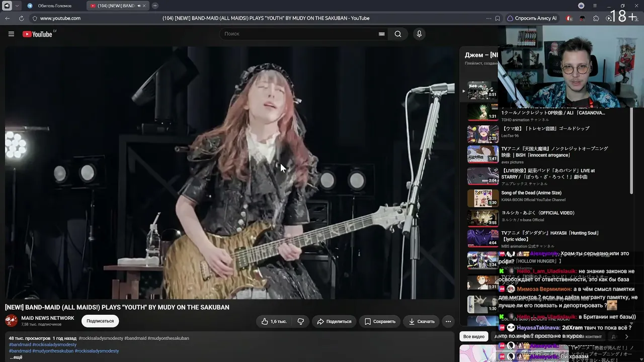Click Сохранить to save the video

[x=380, y=321]
